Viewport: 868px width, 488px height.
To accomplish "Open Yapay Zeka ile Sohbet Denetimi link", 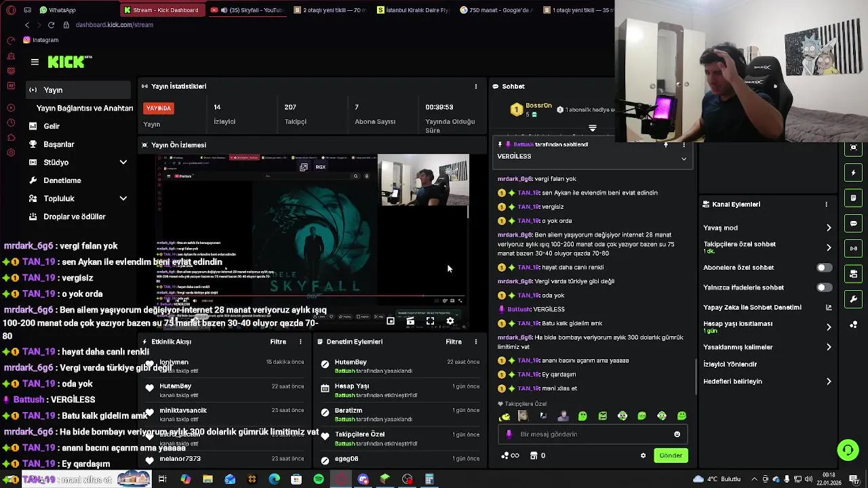I will click(767, 307).
